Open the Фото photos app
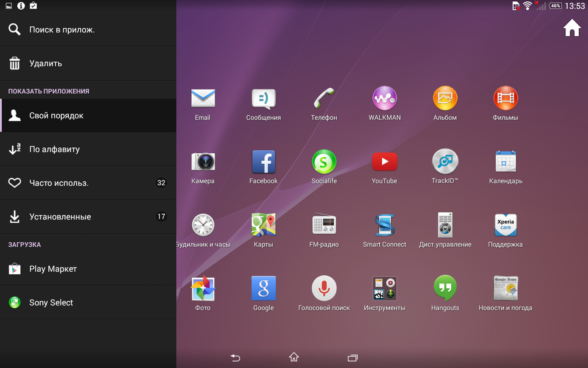 203,288
